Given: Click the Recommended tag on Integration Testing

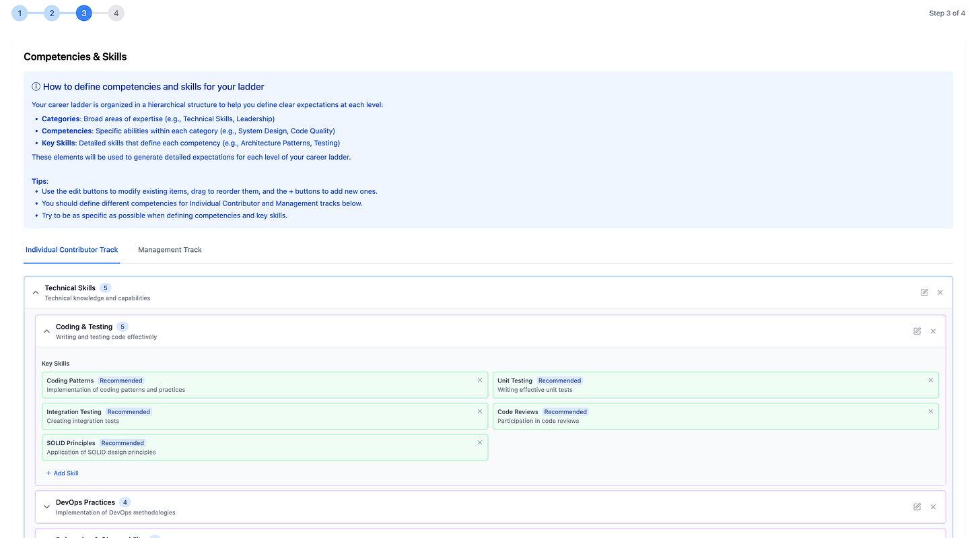Looking at the screenshot, I should pyautogui.click(x=129, y=411).
